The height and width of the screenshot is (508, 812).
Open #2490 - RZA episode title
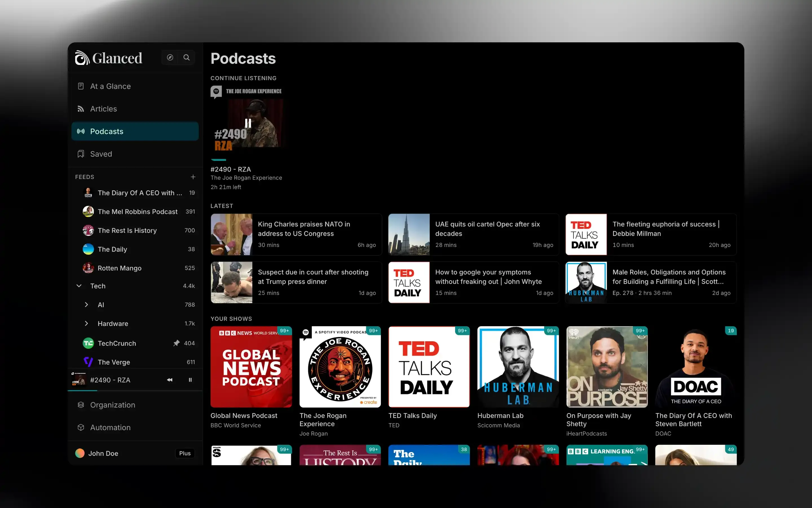pyautogui.click(x=231, y=169)
